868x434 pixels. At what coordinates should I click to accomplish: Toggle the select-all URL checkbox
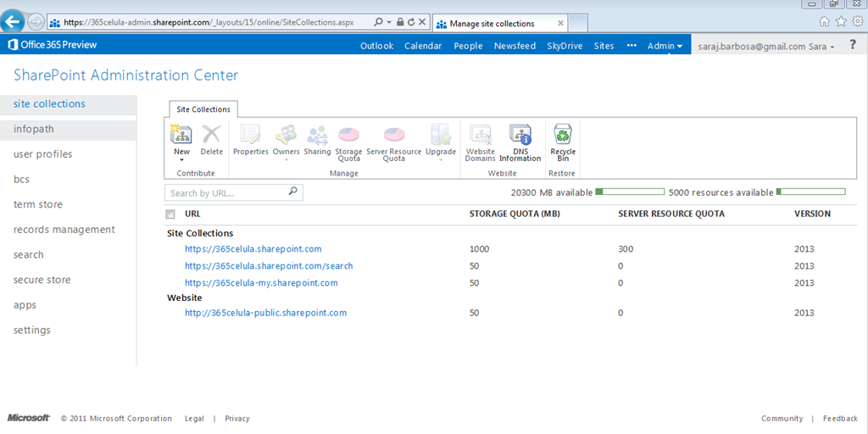point(170,214)
